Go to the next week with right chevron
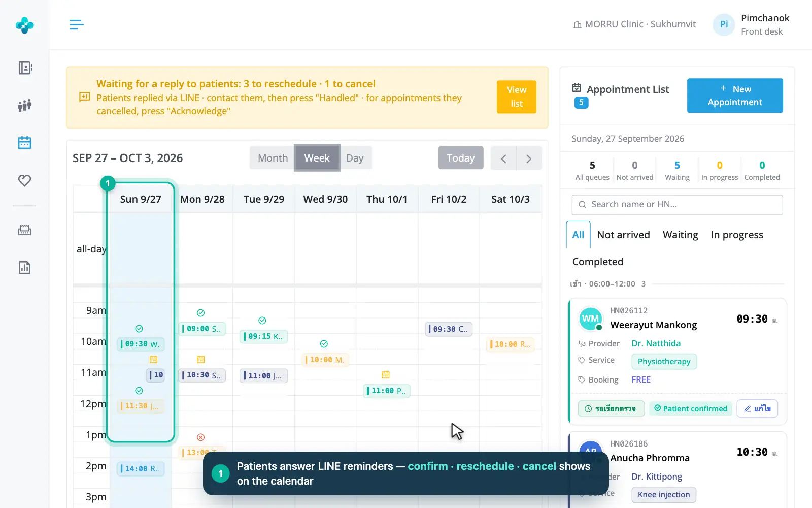Image resolution: width=812 pixels, height=508 pixels. tap(529, 158)
